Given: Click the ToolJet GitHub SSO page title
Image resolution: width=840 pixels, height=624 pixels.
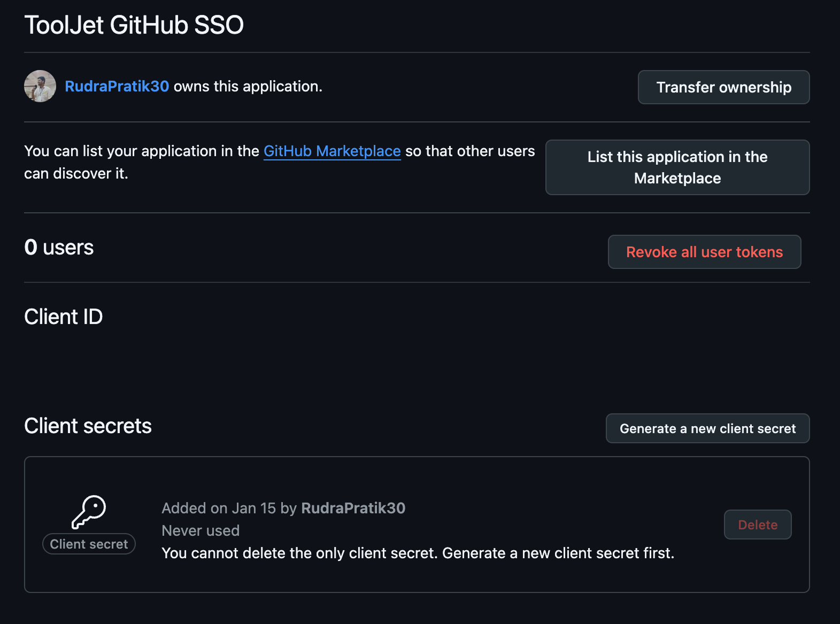Looking at the screenshot, I should [x=134, y=25].
